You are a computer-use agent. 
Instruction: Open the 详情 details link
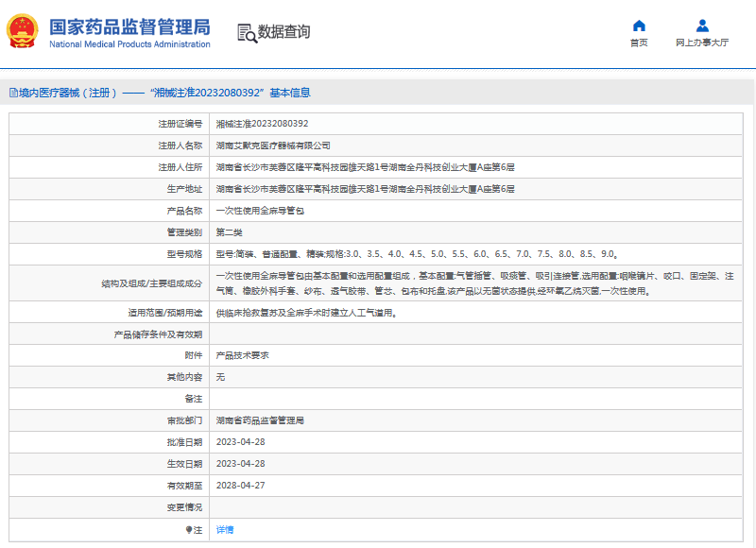(x=225, y=530)
